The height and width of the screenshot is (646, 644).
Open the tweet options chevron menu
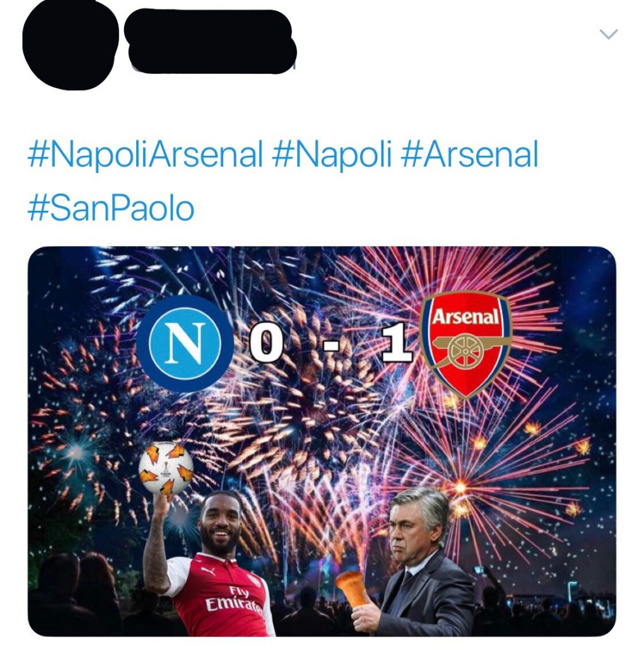608,35
